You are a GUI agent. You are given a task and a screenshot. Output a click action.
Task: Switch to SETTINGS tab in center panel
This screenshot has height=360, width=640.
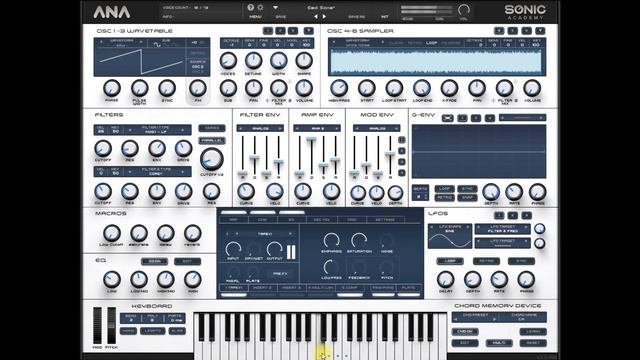click(385, 220)
